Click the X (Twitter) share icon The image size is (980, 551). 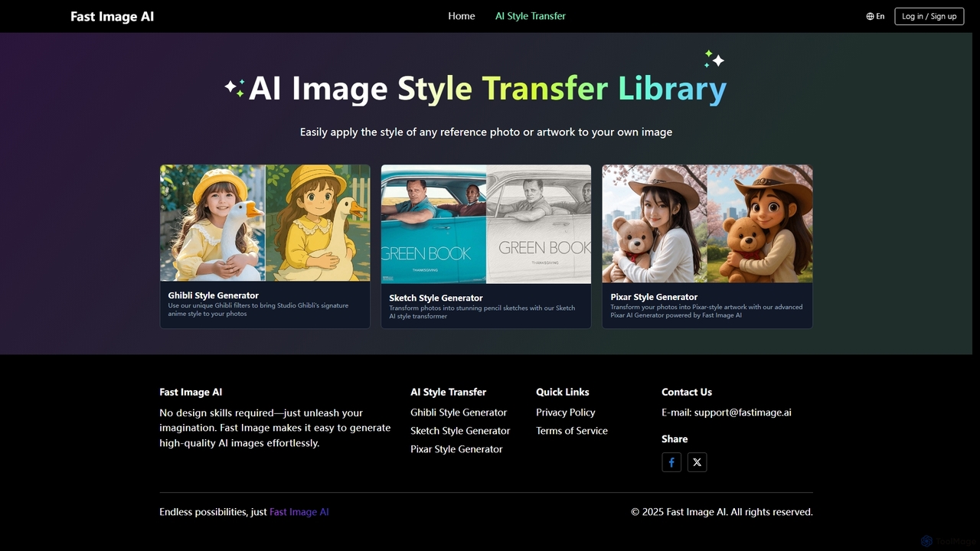tap(697, 462)
